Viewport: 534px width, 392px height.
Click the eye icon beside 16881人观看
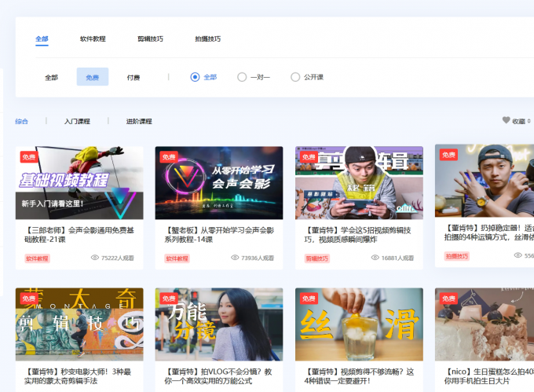coord(375,258)
